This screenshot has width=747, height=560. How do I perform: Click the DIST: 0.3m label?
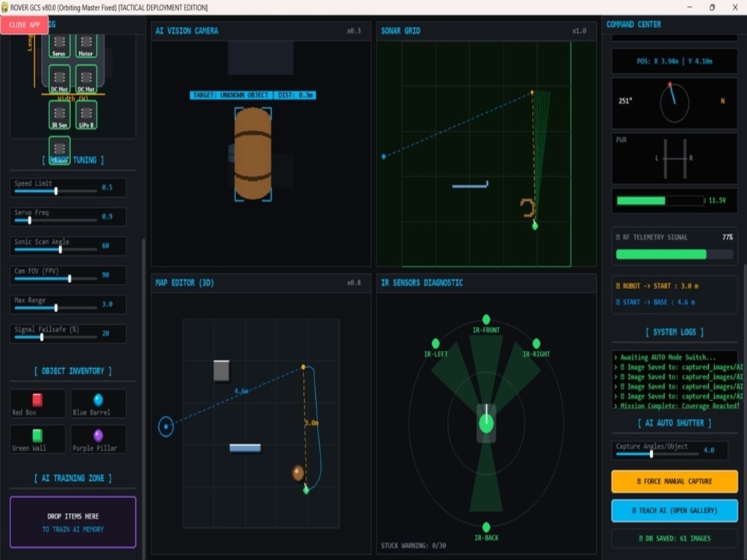click(295, 96)
